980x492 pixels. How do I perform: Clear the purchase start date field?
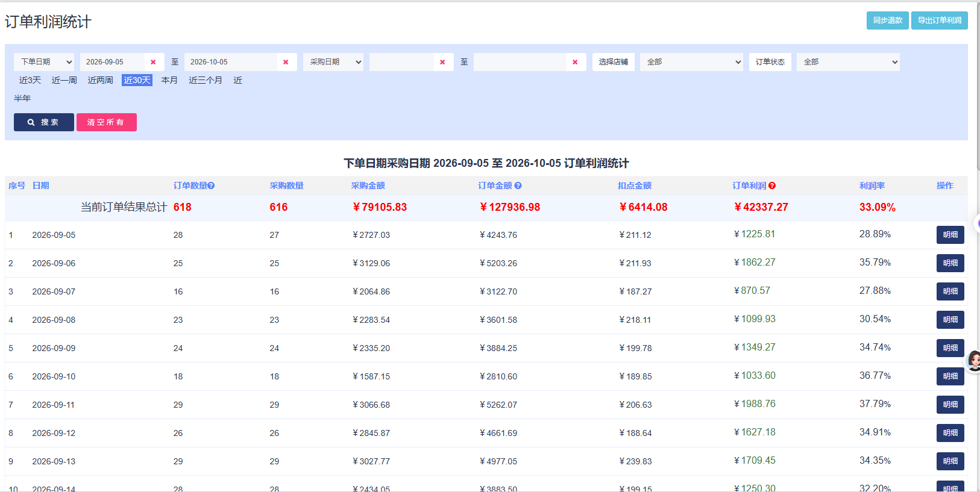coord(442,62)
